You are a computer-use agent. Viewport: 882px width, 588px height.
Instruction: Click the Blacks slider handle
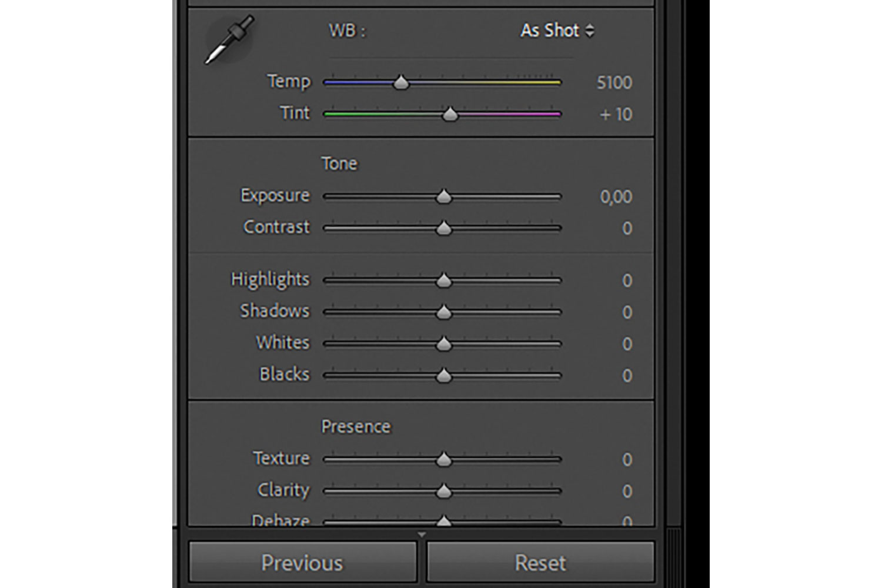(444, 375)
